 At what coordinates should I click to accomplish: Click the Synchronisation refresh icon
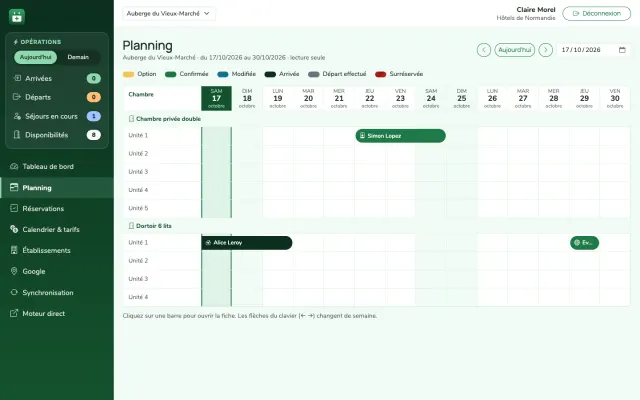point(14,292)
